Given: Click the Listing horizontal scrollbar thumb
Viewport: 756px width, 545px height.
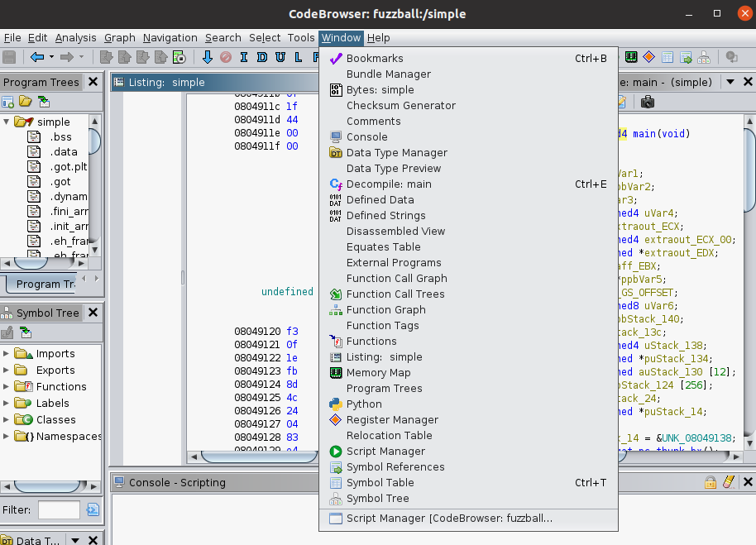Looking at the screenshot, I should coord(259,456).
